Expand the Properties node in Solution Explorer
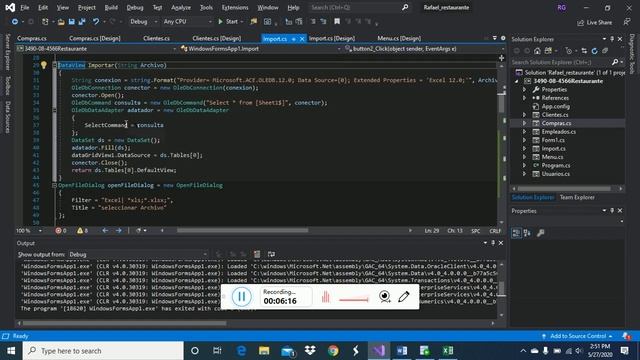Image resolution: width=640 pixels, height=360 pixels. pyautogui.click(x=524, y=89)
